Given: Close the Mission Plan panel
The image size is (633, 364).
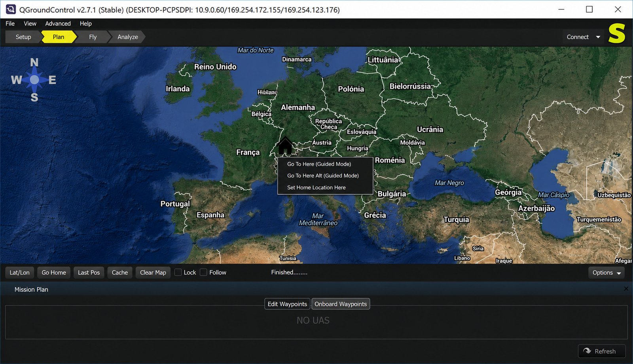Looking at the screenshot, I should coord(626,289).
